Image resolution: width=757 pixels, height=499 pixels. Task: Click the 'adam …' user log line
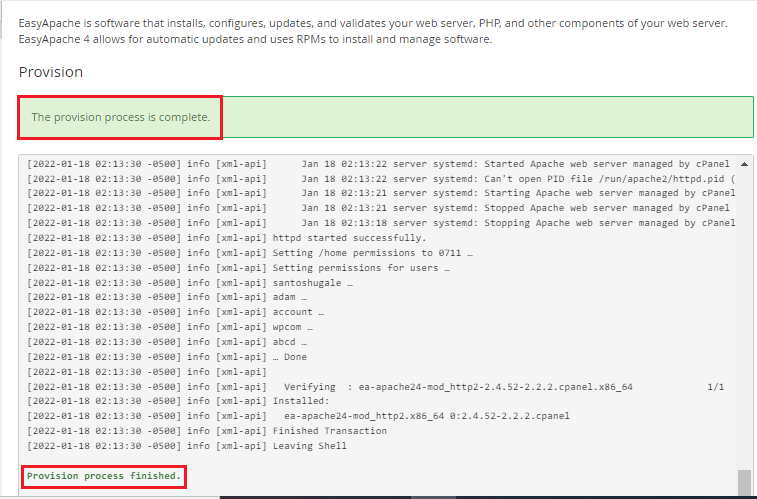(167, 297)
